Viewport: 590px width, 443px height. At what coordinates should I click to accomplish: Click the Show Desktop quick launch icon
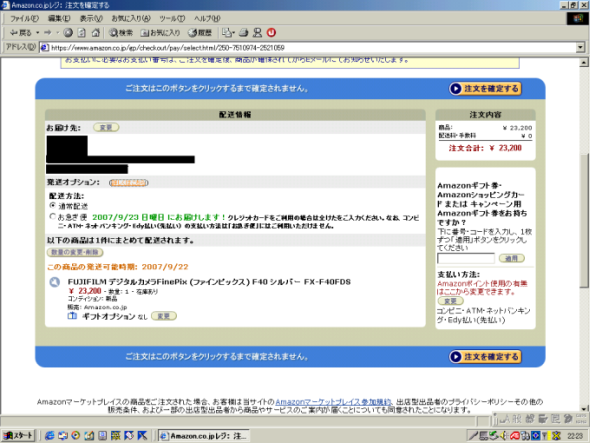89,435
